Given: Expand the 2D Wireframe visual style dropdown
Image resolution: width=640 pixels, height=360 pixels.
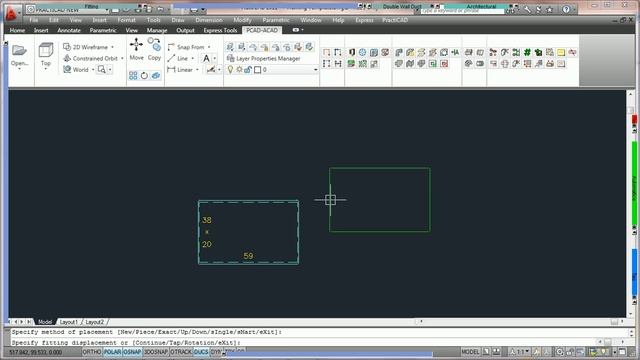Looking at the screenshot, I should tap(113, 47).
